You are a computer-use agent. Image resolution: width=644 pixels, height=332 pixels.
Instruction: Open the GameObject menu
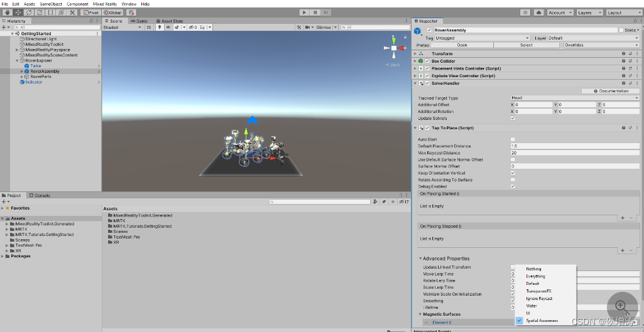click(51, 4)
